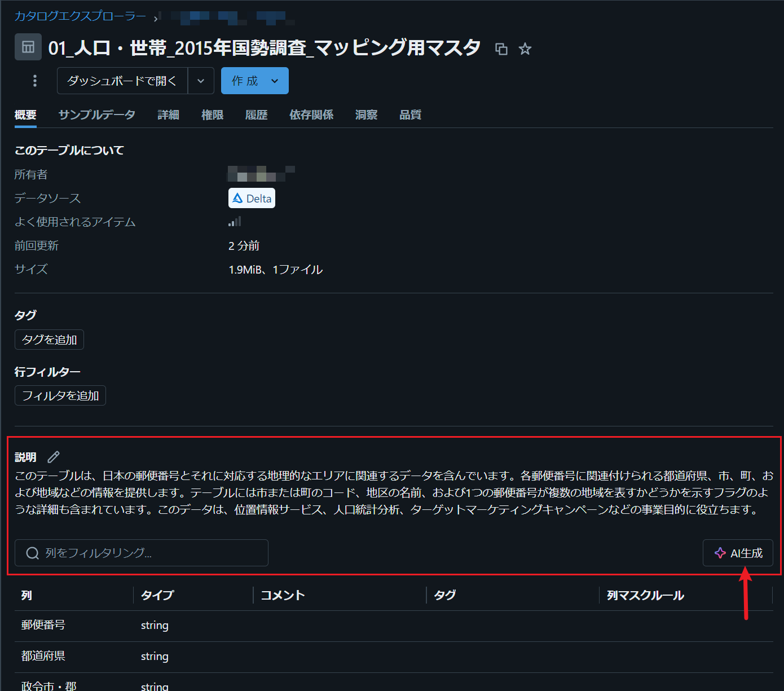
Task: Generate description with AI生成 button
Action: tap(738, 553)
